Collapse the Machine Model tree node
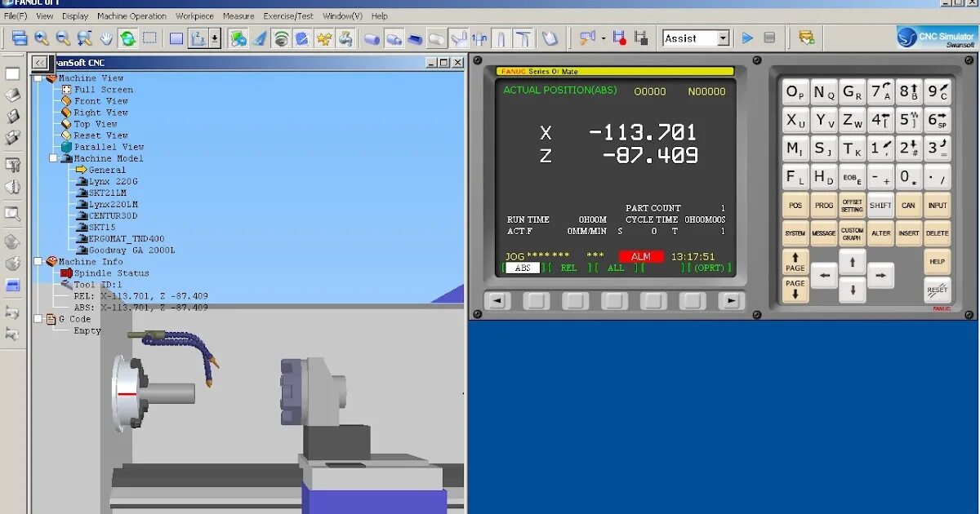This screenshot has height=514, width=980. pyautogui.click(x=54, y=159)
